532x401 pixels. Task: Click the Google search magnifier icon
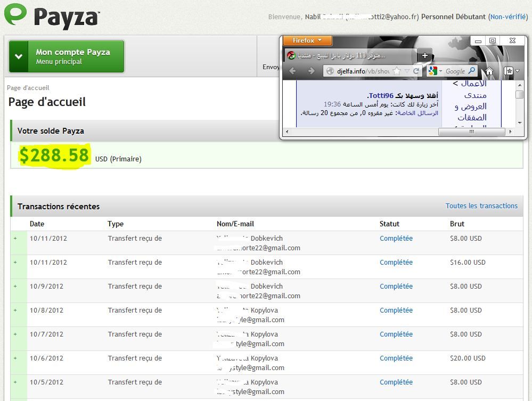472,71
